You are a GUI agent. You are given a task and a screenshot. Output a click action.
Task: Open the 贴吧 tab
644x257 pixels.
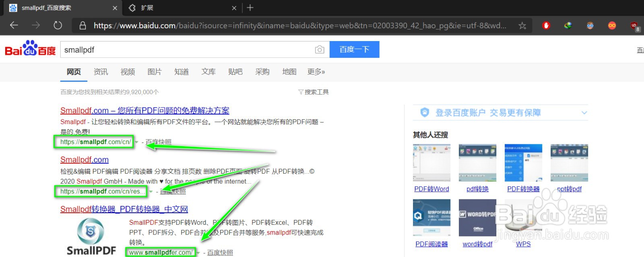(x=235, y=72)
